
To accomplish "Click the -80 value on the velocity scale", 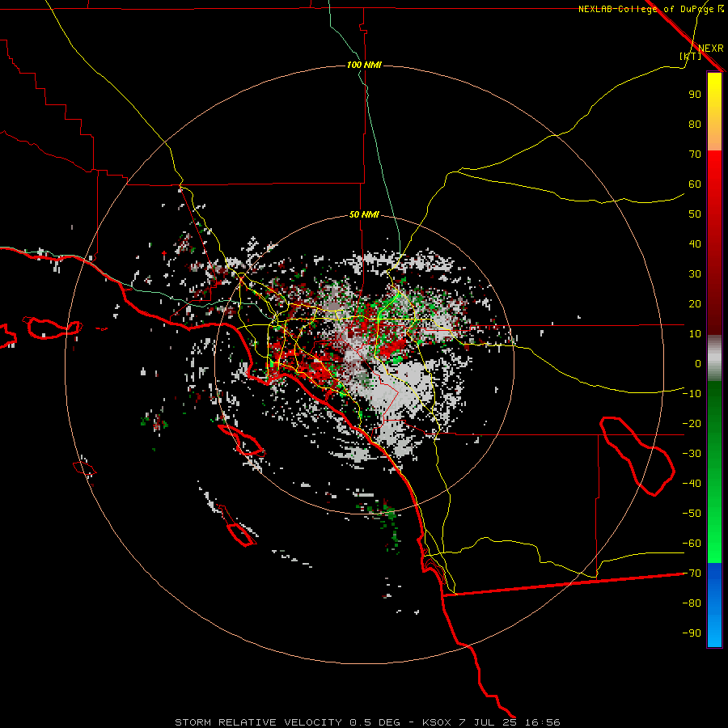I will 692,603.
